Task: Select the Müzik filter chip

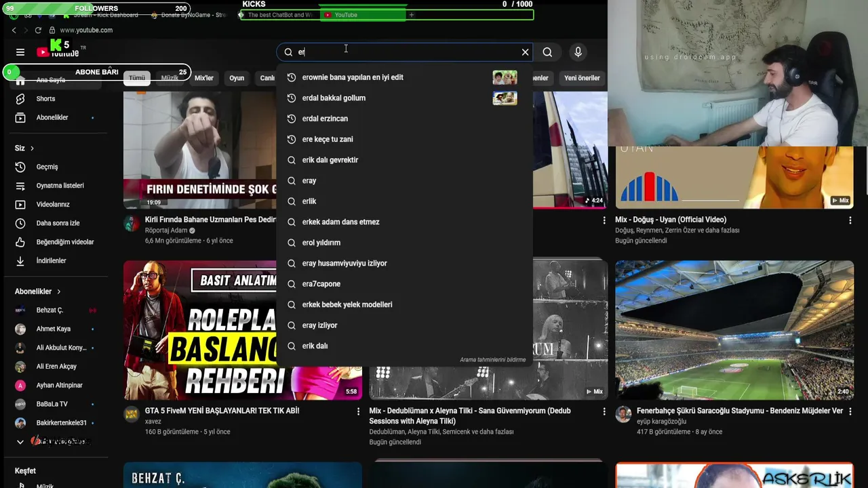Action: (x=170, y=78)
